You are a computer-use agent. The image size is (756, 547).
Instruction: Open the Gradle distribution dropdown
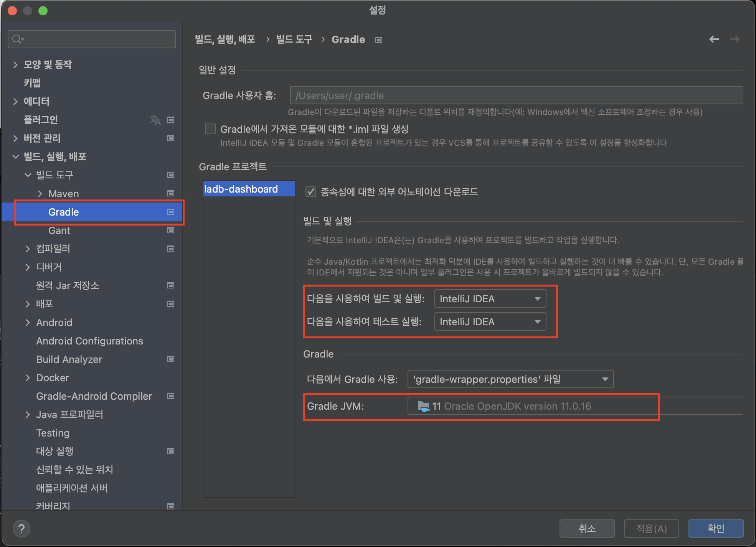(x=510, y=379)
